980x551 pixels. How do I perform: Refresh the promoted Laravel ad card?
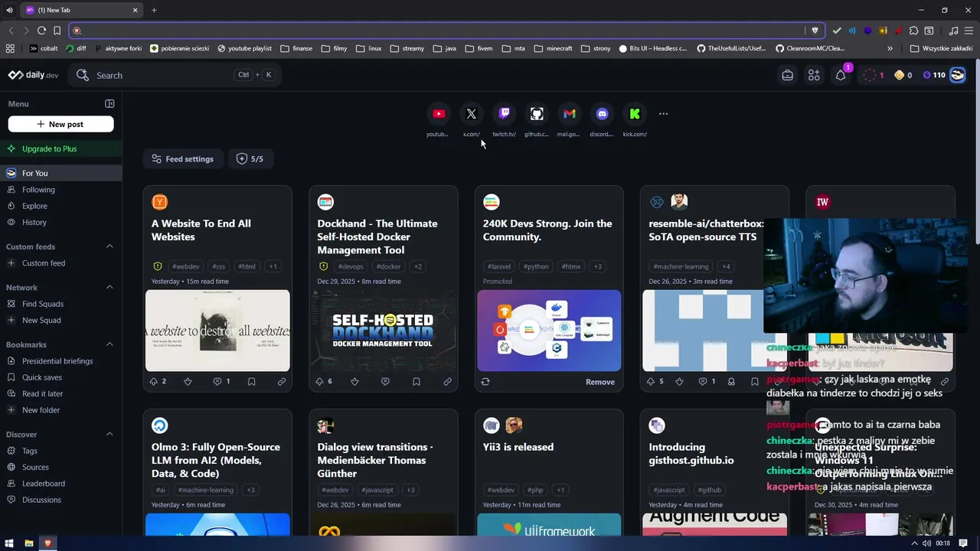[x=485, y=381]
